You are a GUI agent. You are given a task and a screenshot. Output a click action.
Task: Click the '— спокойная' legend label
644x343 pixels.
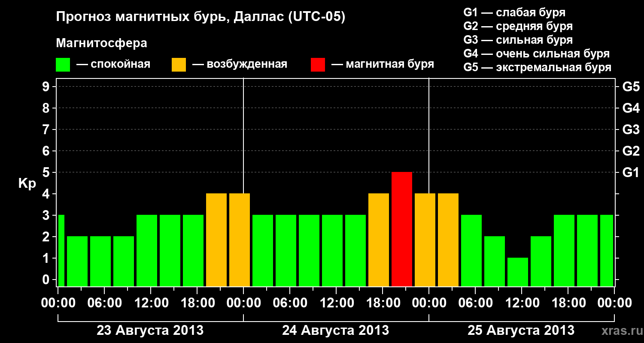tap(113, 65)
